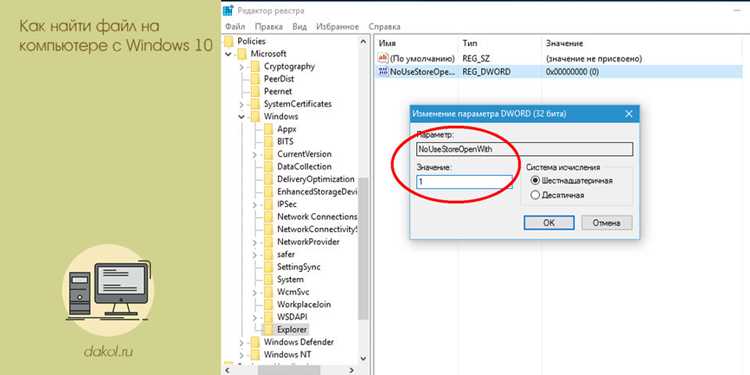Expand the Cryptography tree node
Image resolution: width=750 pixels, height=375 pixels.
coord(242,66)
